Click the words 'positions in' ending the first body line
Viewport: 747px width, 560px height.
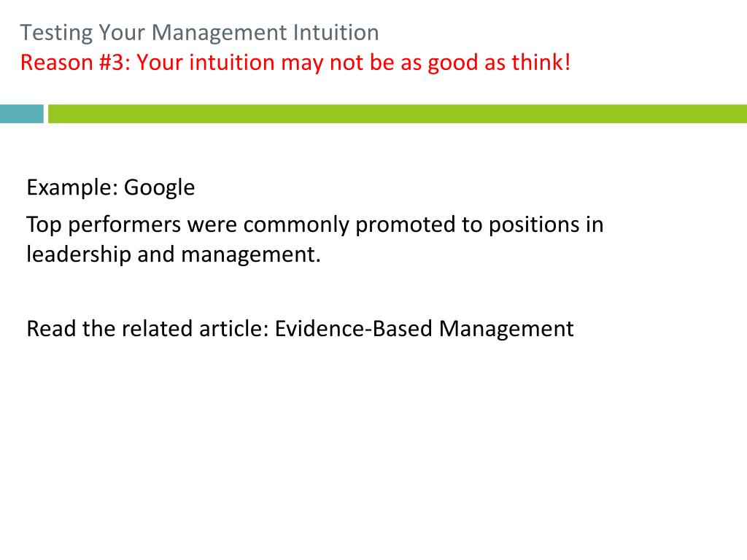546,225
